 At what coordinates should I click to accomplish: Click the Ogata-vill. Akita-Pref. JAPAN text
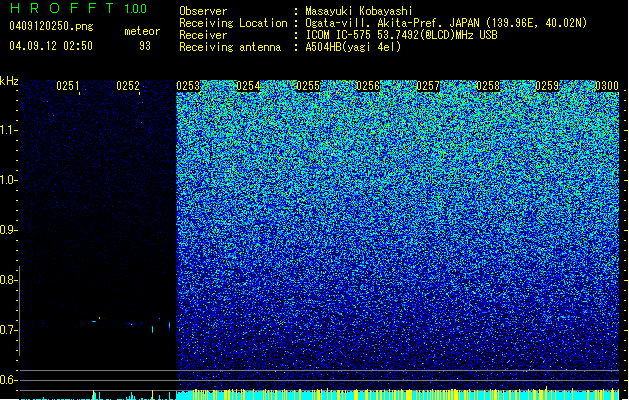coord(392,23)
